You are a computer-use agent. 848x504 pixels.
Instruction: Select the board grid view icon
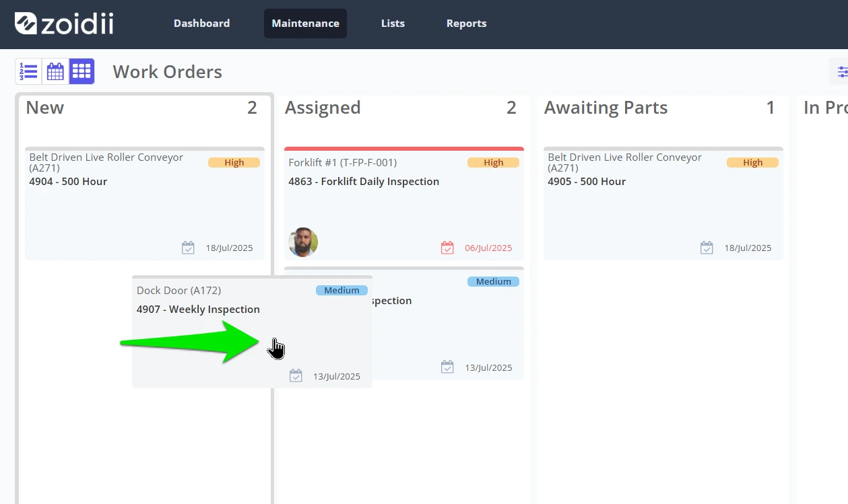point(81,71)
